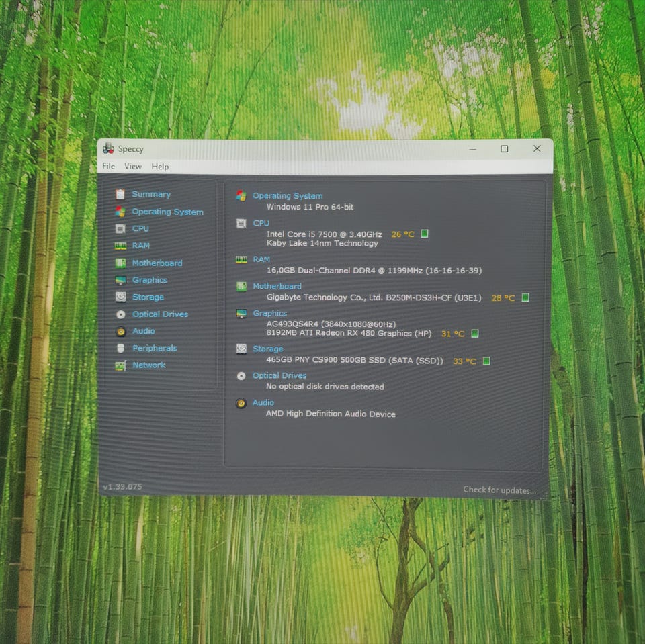Click the Storage drive icon in sidebar
This screenshot has width=645, height=644.
pos(120,297)
